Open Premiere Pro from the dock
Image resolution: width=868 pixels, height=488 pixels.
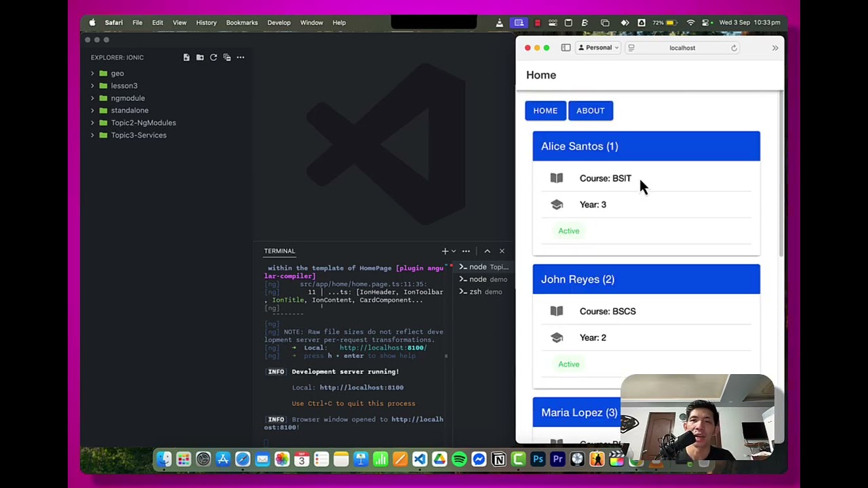click(557, 460)
